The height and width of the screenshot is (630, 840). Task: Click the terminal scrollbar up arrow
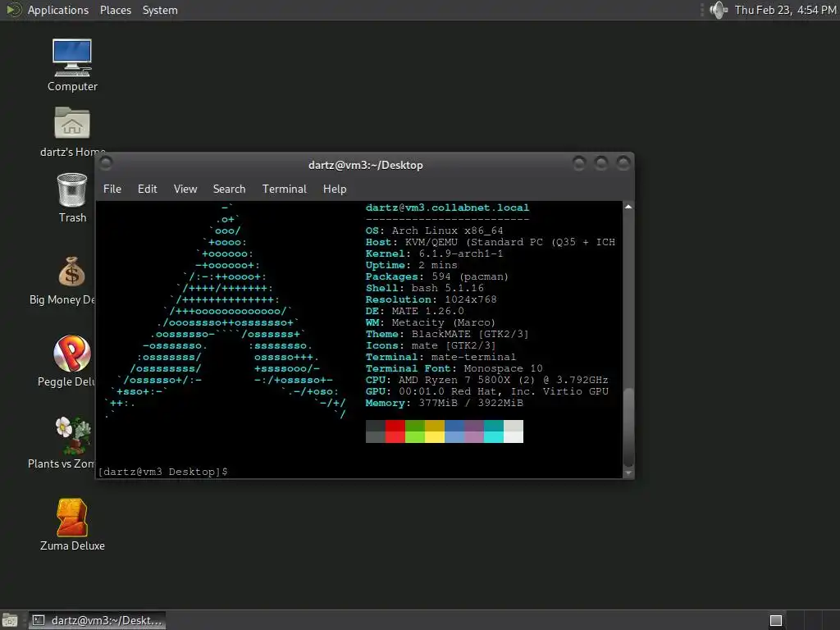tap(628, 207)
